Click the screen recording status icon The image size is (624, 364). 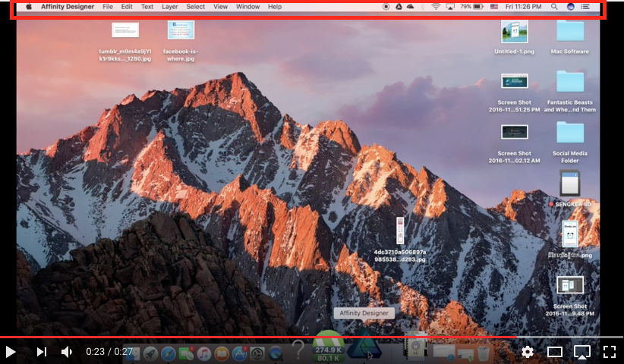click(x=386, y=7)
